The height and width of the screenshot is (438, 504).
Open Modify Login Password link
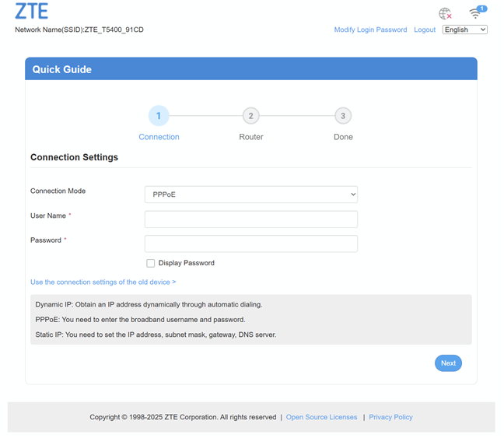pyautogui.click(x=370, y=30)
